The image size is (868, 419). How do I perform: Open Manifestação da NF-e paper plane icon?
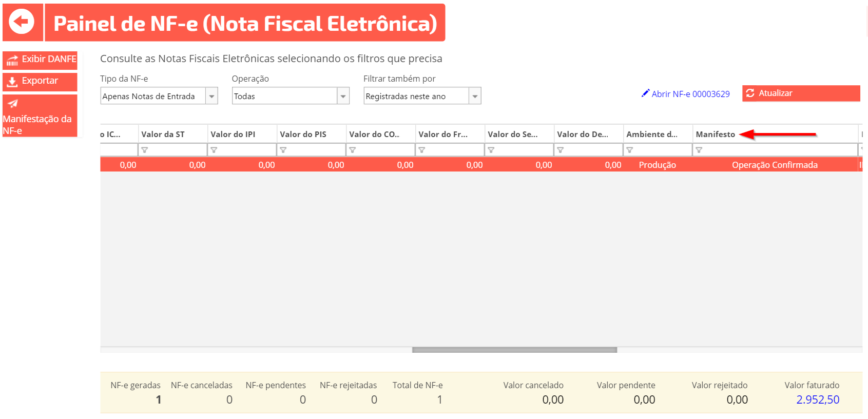(13, 104)
